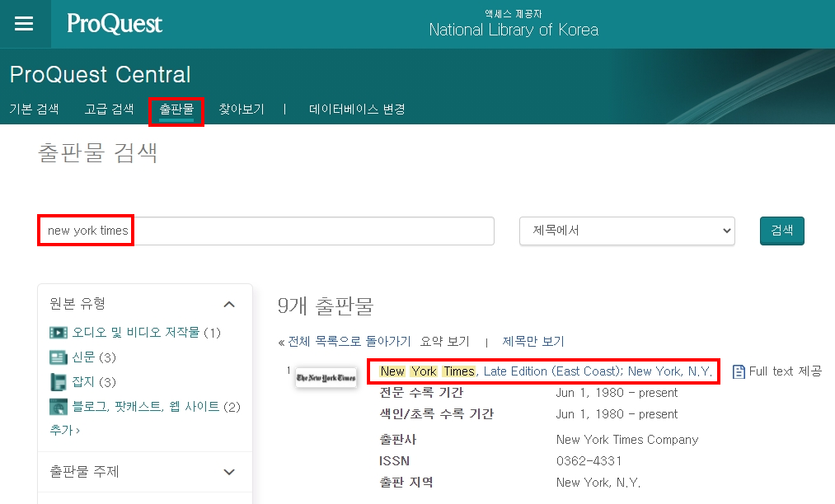Click the Full text document icon
Screen dimensions: 835x504
(739, 371)
